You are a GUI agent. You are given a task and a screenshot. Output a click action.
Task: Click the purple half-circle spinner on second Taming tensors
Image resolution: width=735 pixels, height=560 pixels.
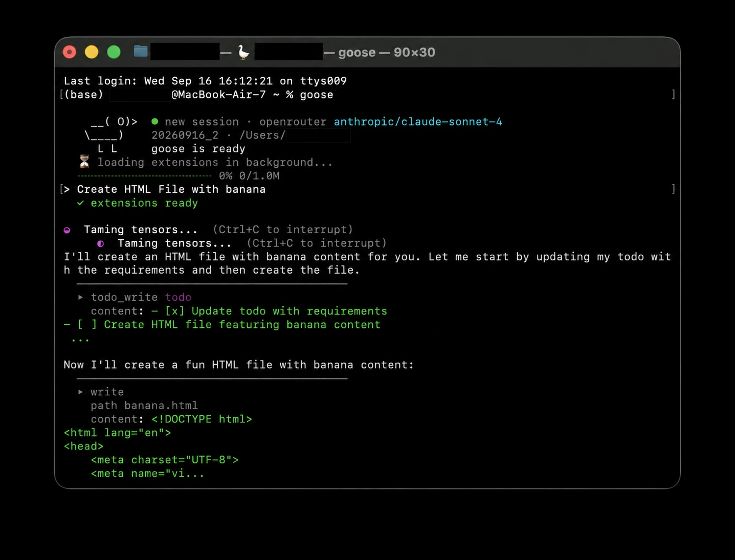101,244
